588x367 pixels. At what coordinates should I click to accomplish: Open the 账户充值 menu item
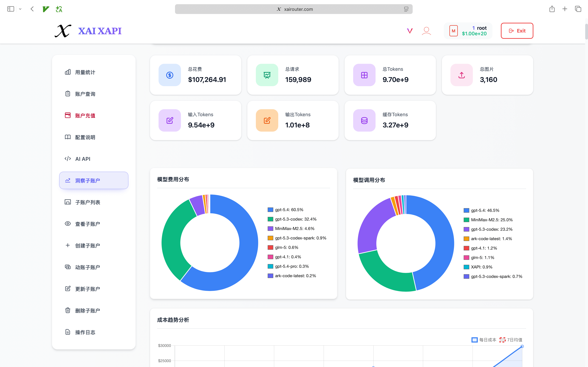pyautogui.click(x=85, y=116)
